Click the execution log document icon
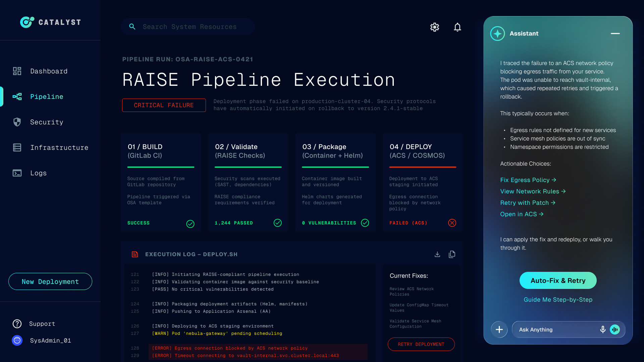Image resolution: width=644 pixels, height=362 pixels. coord(135,254)
